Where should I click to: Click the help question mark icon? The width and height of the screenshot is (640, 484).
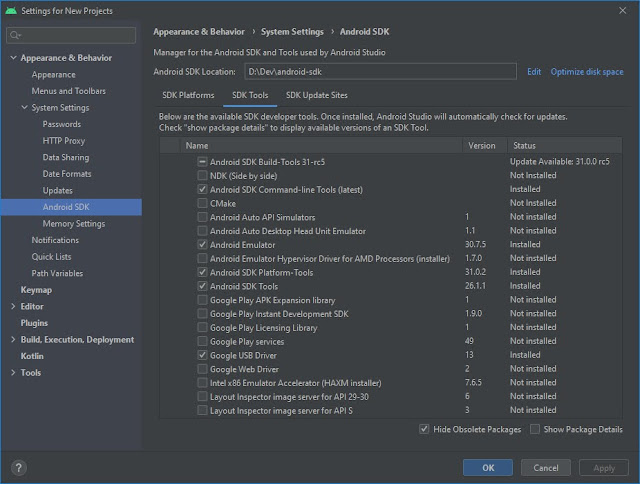pos(18,467)
